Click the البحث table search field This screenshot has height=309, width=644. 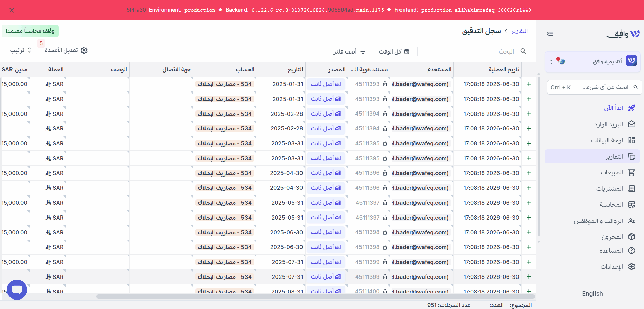click(506, 52)
